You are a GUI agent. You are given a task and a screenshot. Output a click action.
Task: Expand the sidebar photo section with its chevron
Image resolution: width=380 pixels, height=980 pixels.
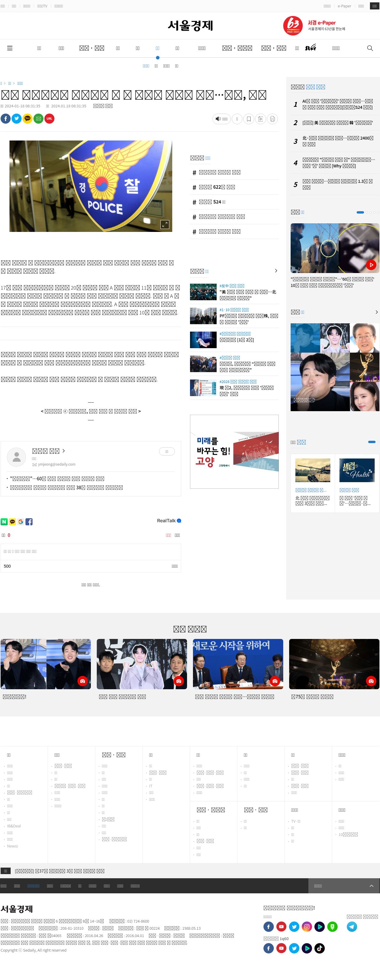tap(376, 312)
